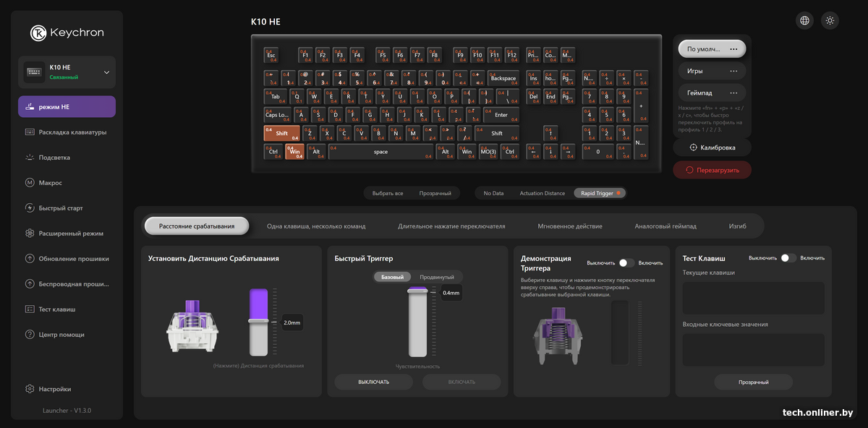Click the Launcher - V1.3.0 version text
This screenshot has width=868, height=428.
67,411
